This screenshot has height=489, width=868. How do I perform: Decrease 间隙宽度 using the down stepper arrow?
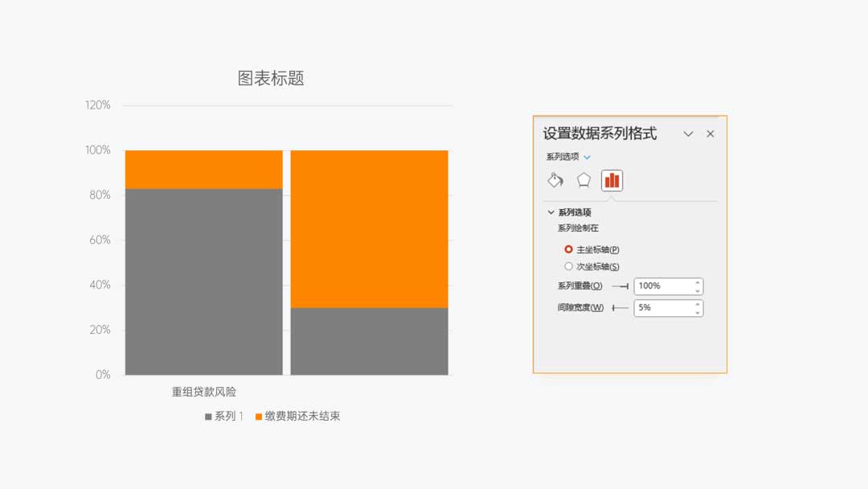[696, 312]
